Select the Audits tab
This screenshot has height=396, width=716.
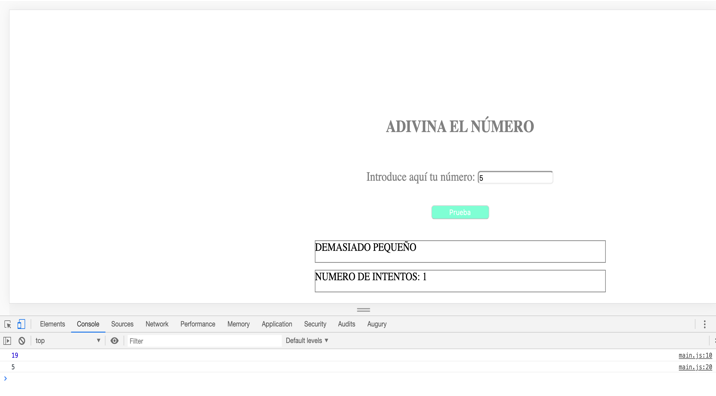click(x=347, y=324)
